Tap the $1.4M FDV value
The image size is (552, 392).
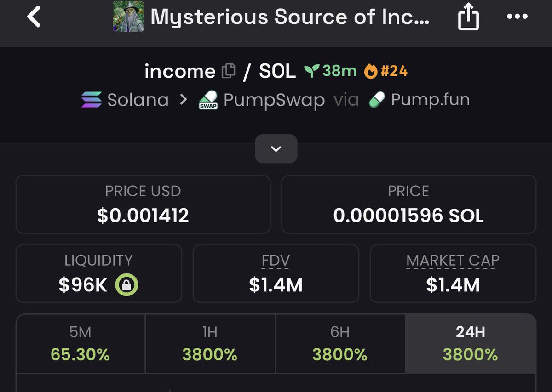click(x=276, y=285)
